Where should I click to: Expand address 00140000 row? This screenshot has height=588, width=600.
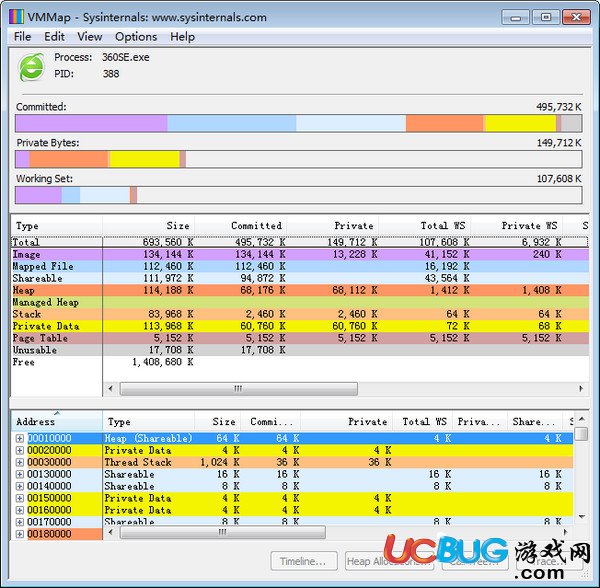pyautogui.click(x=20, y=486)
